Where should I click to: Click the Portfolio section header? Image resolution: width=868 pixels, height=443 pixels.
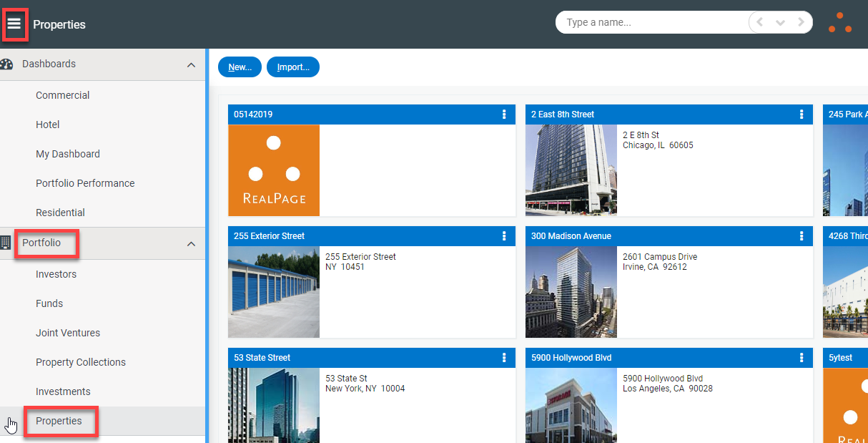(x=102, y=243)
